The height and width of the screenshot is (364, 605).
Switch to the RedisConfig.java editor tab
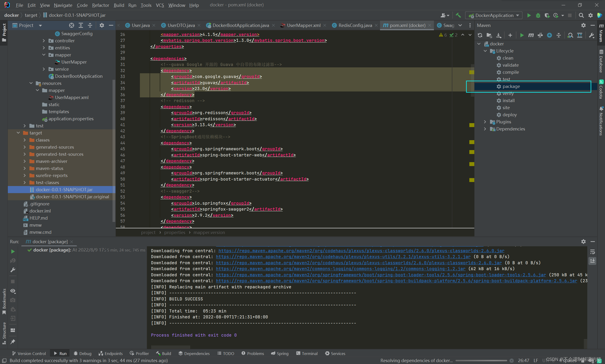point(355,25)
